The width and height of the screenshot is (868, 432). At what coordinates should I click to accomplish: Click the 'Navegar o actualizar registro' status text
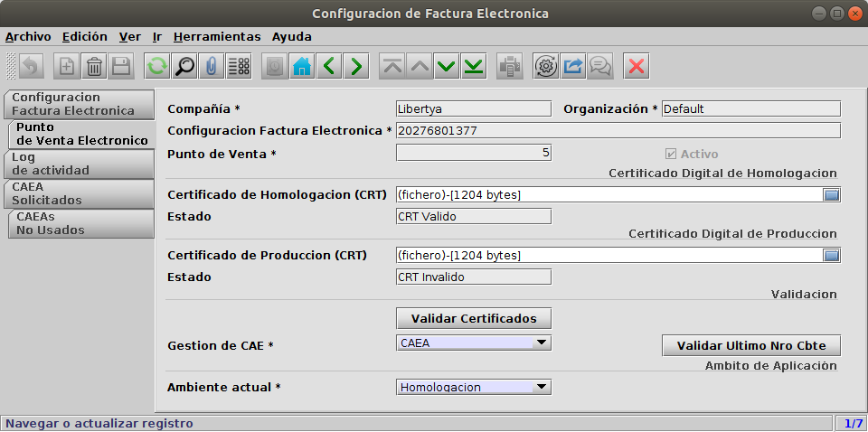click(99, 424)
